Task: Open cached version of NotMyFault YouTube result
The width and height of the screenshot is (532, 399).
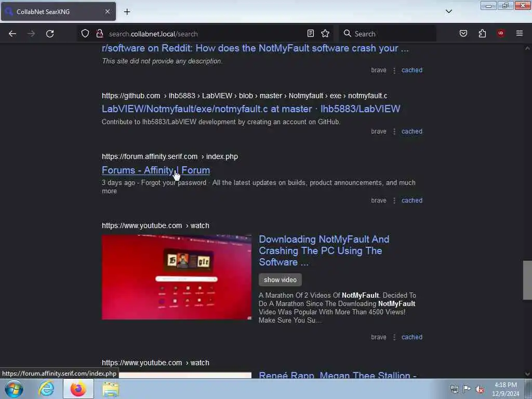Action: tap(412, 337)
